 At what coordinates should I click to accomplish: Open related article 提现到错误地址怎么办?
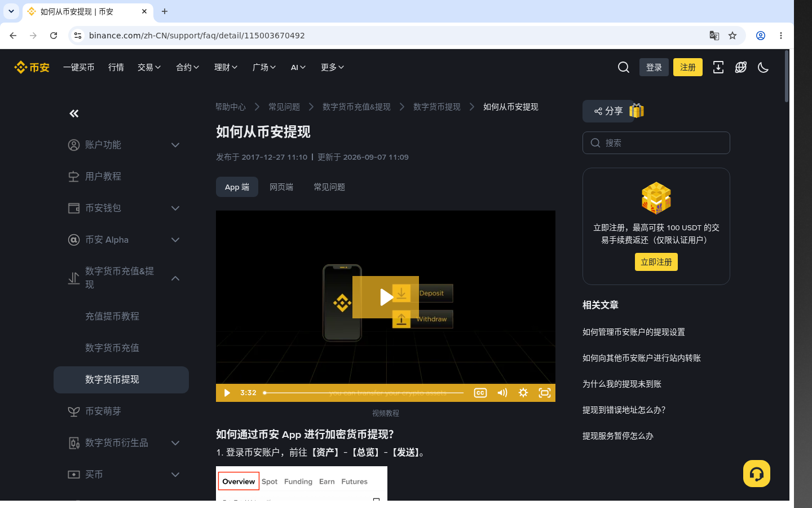[624, 410]
